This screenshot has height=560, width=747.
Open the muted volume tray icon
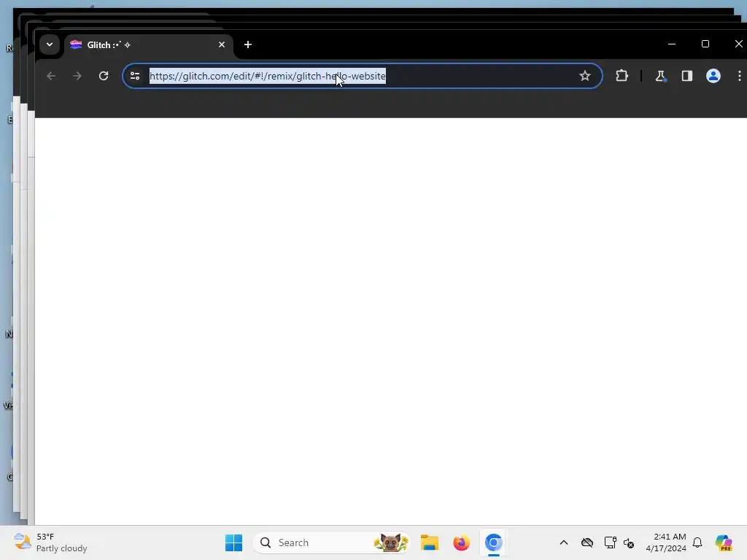(x=629, y=542)
